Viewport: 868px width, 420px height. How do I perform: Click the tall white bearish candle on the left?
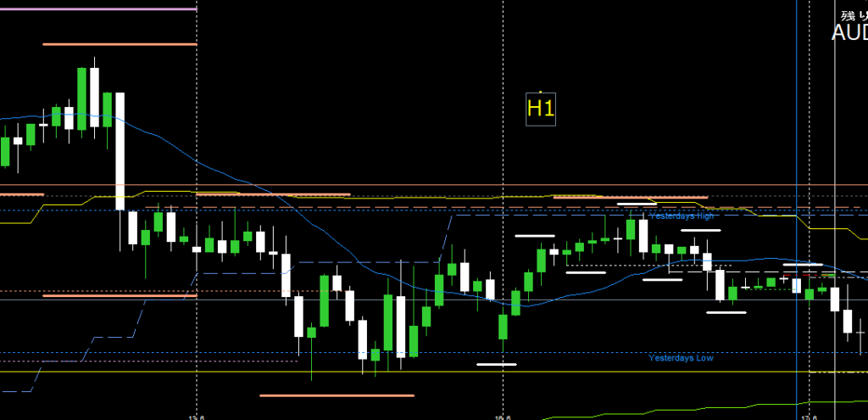tap(120, 148)
